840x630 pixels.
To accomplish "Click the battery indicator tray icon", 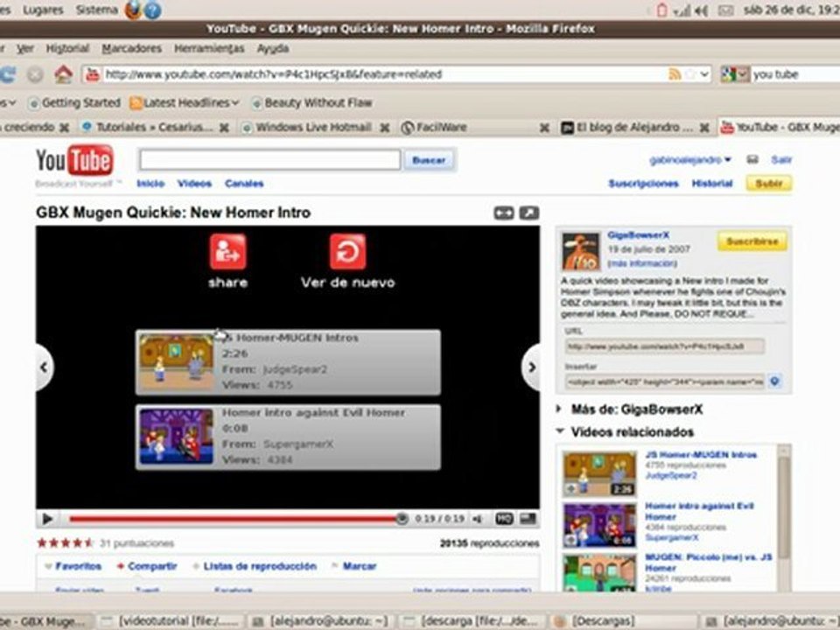I will coord(662,10).
